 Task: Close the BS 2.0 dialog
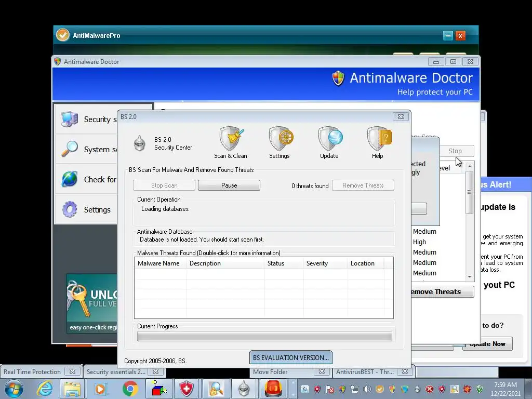[401, 117]
